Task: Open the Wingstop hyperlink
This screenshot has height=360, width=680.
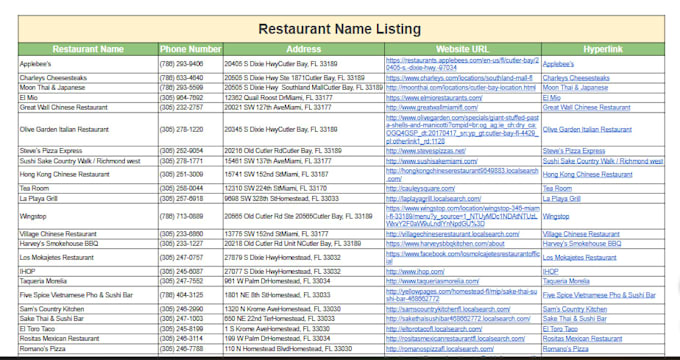Action: (x=556, y=216)
